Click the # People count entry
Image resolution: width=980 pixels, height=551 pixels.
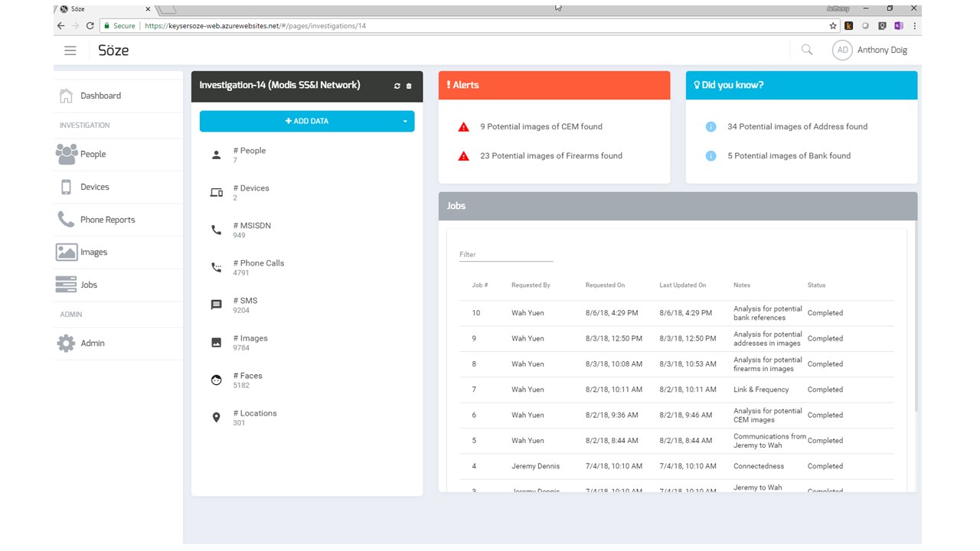click(x=250, y=155)
